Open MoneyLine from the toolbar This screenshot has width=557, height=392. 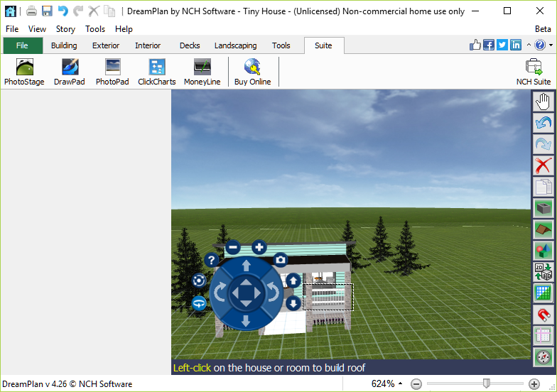pyautogui.click(x=202, y=72)
